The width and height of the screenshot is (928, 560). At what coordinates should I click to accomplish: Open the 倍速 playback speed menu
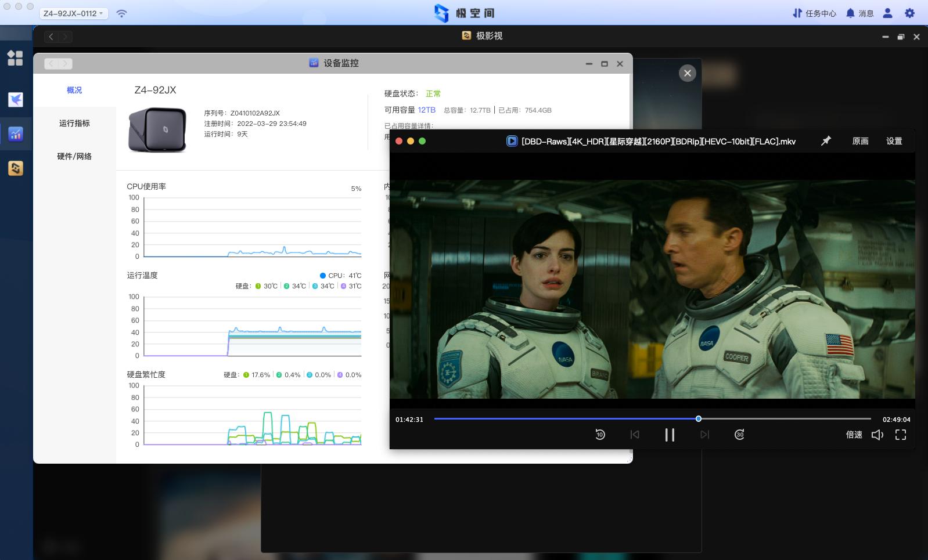tap(854, 435)
